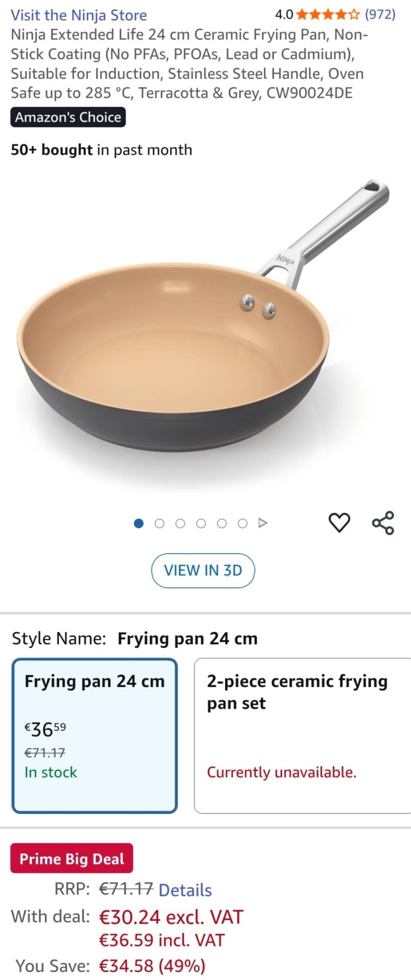Viewport: 411px width, 980px height.
Task: Tap the Amazon's Choice badge
Action: point(68,117)
